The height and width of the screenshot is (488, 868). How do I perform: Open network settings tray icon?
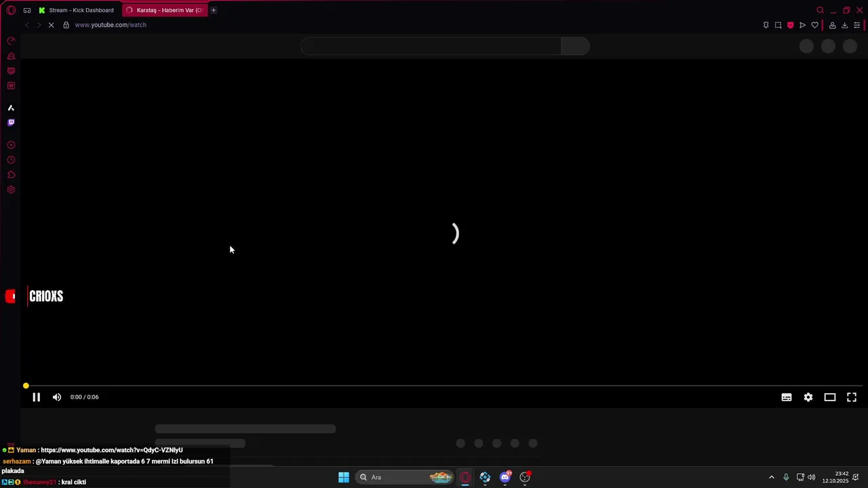[800, 477]
